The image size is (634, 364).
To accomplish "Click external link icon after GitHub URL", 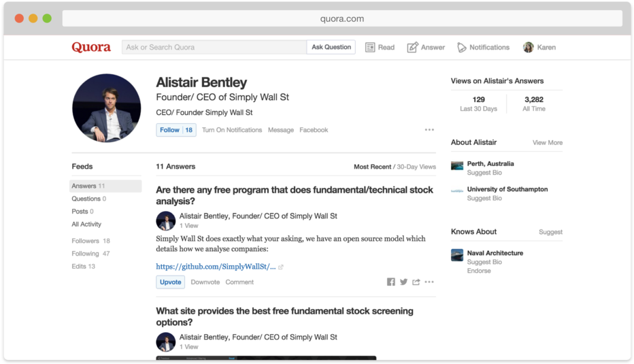I will point(281,267).
